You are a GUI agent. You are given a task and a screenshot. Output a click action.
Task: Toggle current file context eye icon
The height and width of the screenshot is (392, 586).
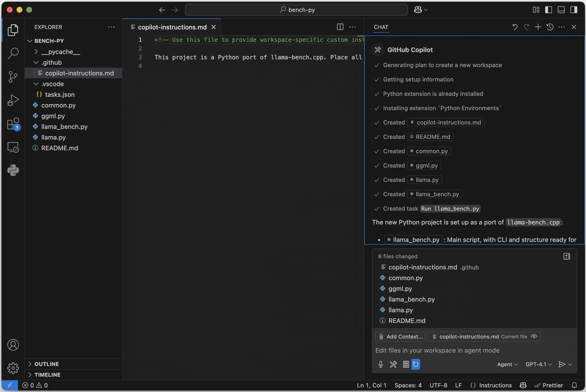(534, 337)
